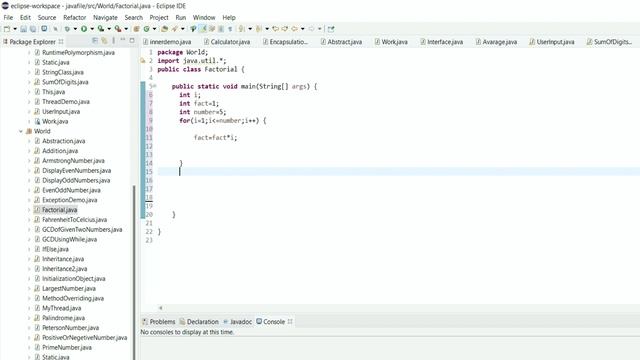Click the Search toolbar icon
Screen dimensions: 640x360
click(175, 29)
